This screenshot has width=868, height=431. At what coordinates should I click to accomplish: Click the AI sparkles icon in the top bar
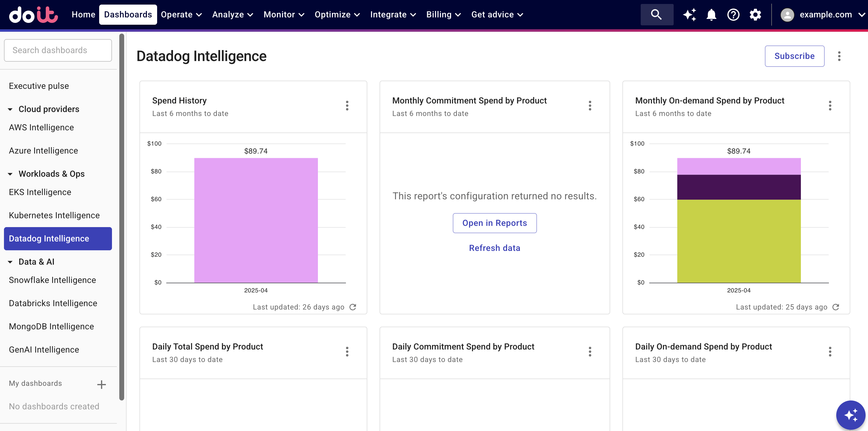click(690, 15)
